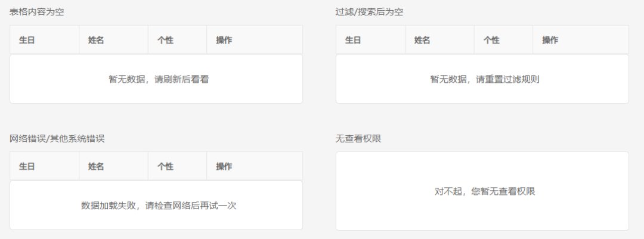Click the 过滤/搜索后为空 section title
The image size is (644, 239).
[369, 12]
